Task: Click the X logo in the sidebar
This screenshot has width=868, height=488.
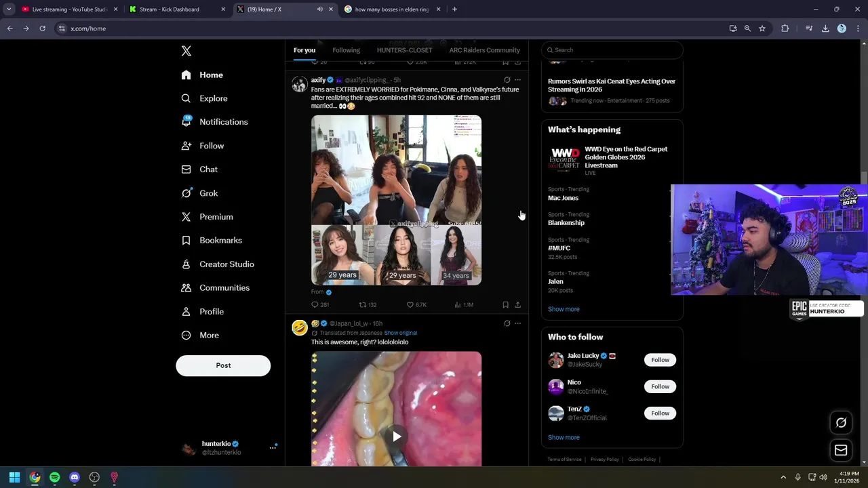Action: (x=186, y=51)
